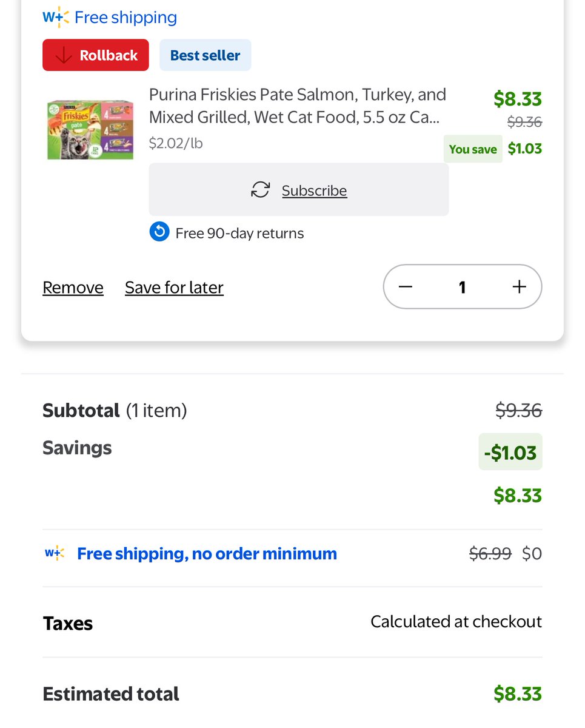Save the Friskies item for later
Screen dimensions: 585x728
pos(174,288)
